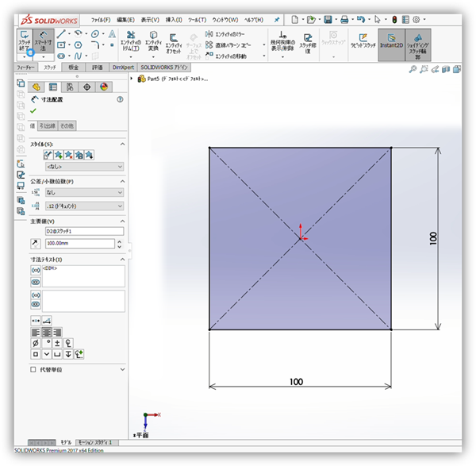Open the FeatureManager design tree tab

click(36, 87)
